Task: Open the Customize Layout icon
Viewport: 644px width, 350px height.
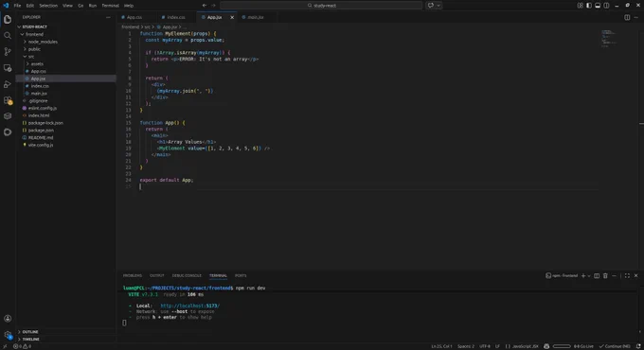Action: [x=580, y=6]
